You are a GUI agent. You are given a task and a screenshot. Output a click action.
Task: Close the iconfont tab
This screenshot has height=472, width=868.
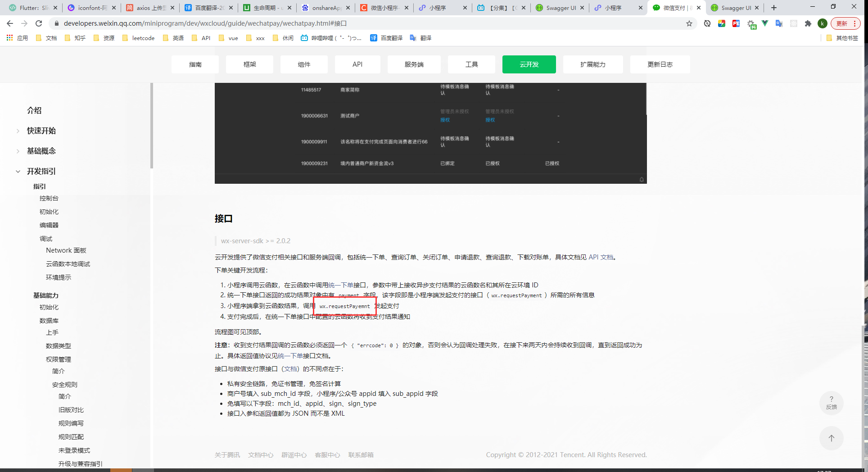pos(114,8)
